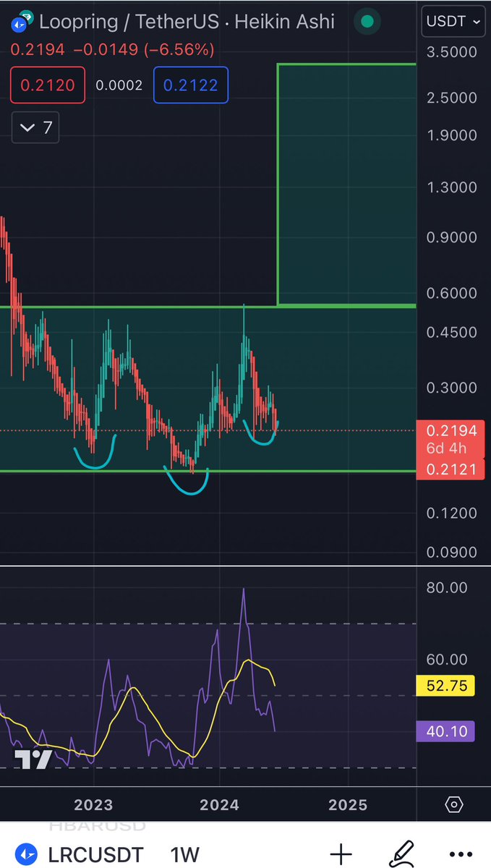The width and height of the screenshot is (491, 868).
Task: Tap the red sell price 0.2120 button
Action: click(x=47, y=85)
